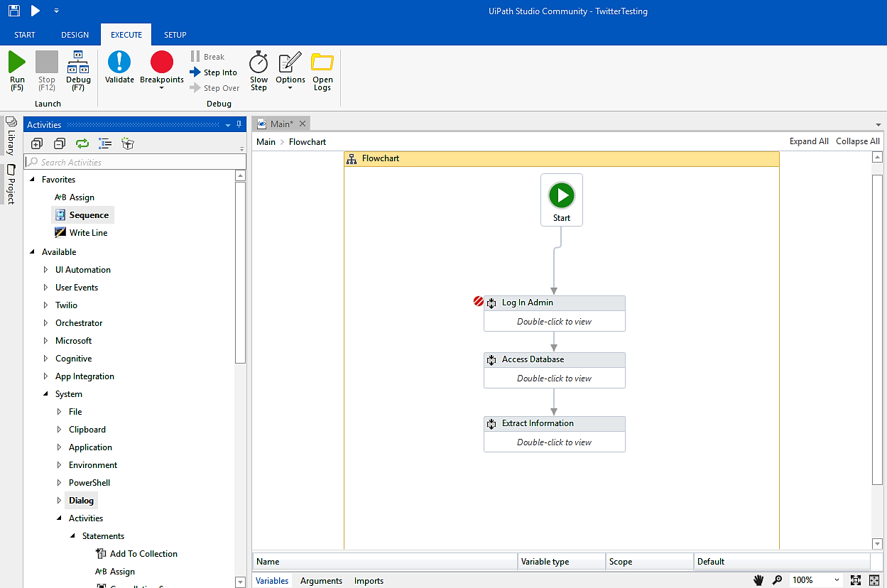Toggle the breakpoint on Log In Admin

[x=479, y=301]
